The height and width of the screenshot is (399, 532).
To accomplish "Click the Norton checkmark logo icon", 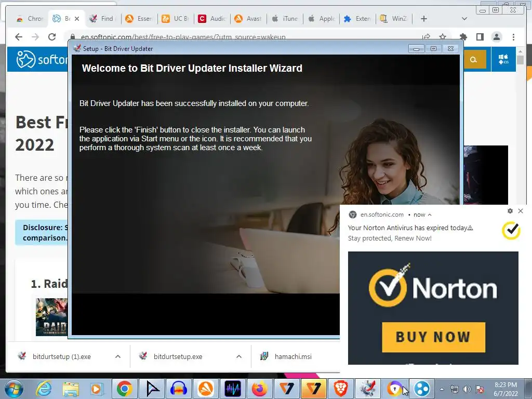I will (511, 231).
